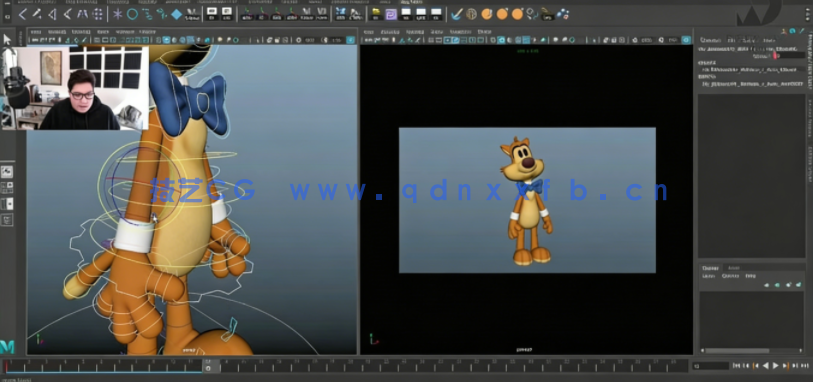Toggle the blue button at right end of left viewport toolbar
The width and height of the screenshot is (813, 382).
click(351, 40)
